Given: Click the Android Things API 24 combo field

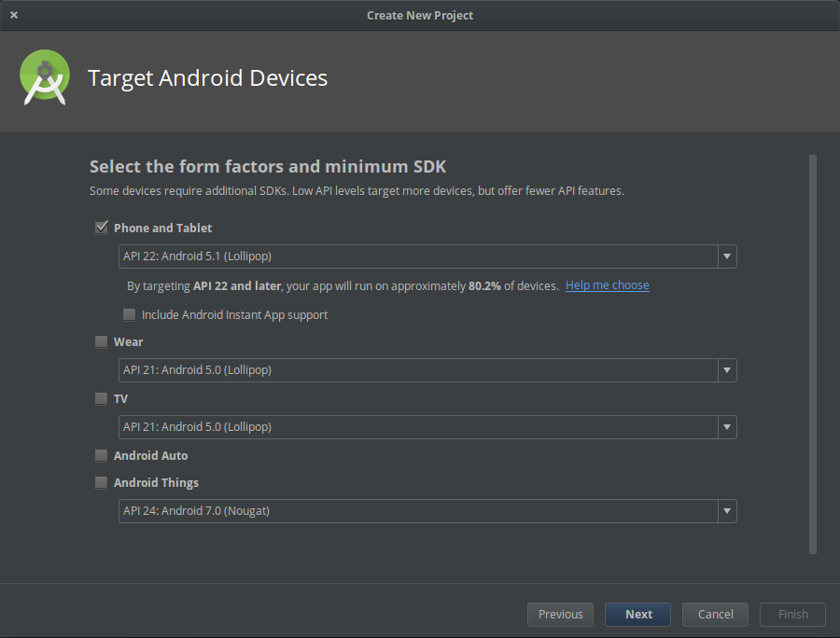Looking at the screenshot, I should tap(417, 511).
